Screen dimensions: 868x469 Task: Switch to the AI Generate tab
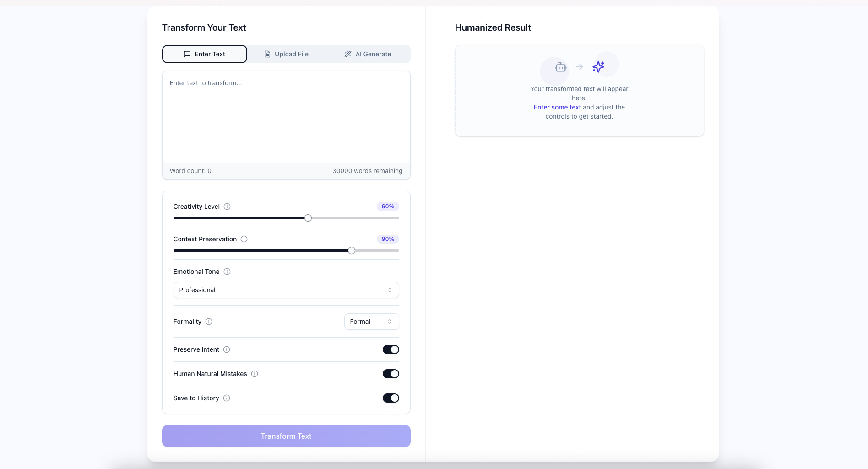pyautogui.click(x=368, y=54)
